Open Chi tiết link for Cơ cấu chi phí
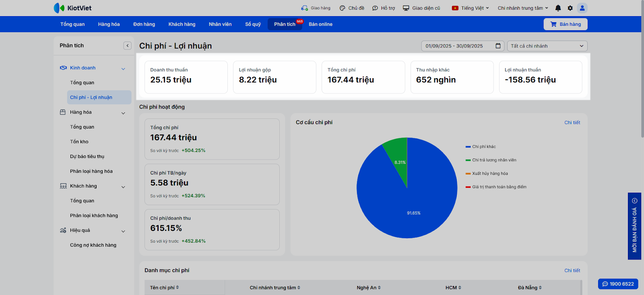 pos(572,123)
